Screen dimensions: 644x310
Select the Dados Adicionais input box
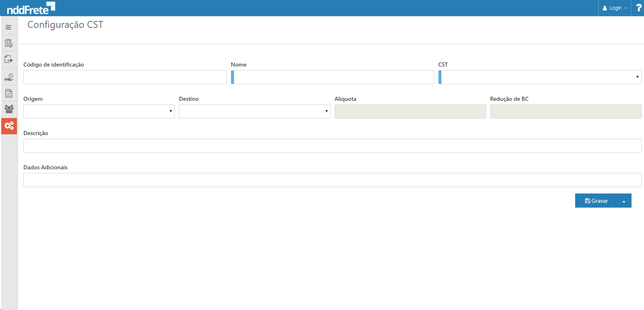[332, 180]
